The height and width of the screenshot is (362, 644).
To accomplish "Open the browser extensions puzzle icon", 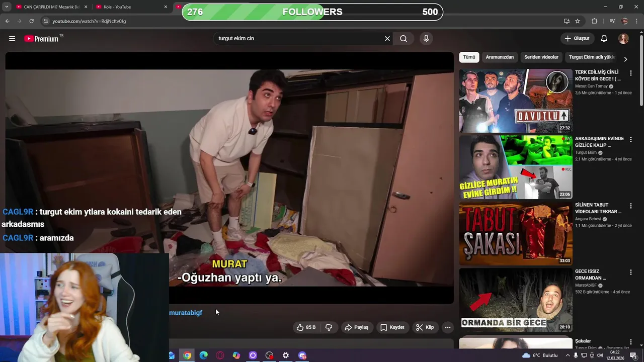I will tap(595, 21).
